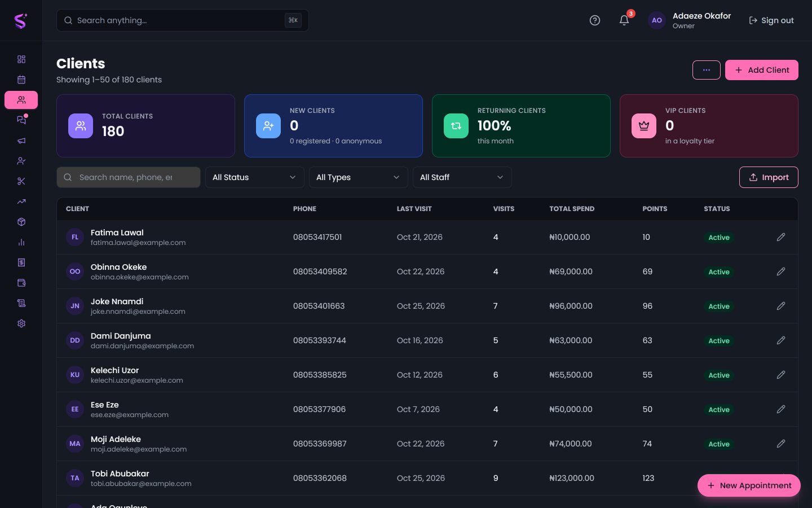Open the Adaeze Okafor profile avatar

(657, 20)
